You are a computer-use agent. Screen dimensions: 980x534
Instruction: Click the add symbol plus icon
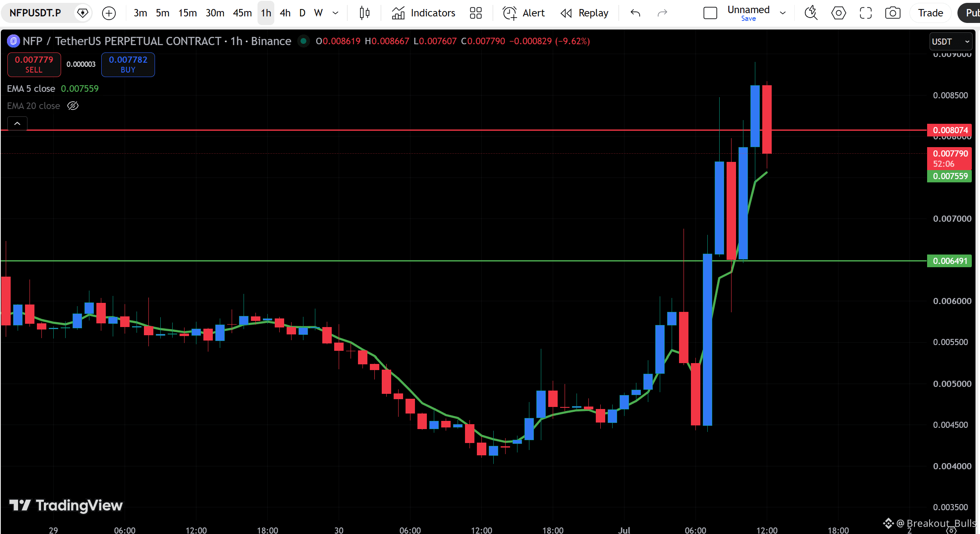[x=109, y=13]
